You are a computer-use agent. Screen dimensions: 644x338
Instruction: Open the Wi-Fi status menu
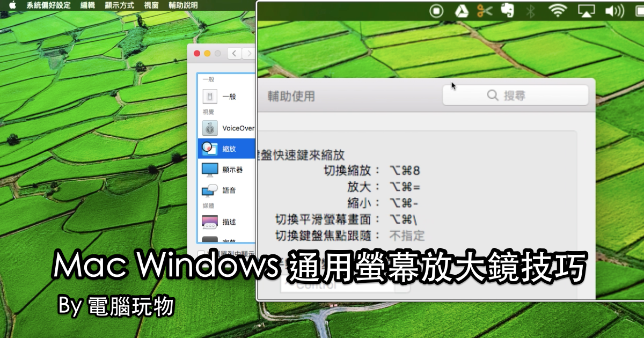tap(558, 10)
